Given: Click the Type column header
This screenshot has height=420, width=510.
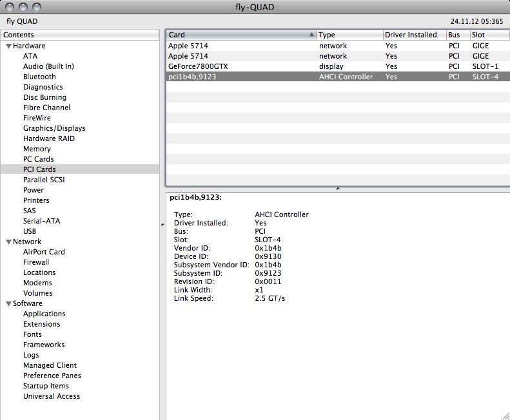Looking at the screenshot, I should [x=348, y=35].
